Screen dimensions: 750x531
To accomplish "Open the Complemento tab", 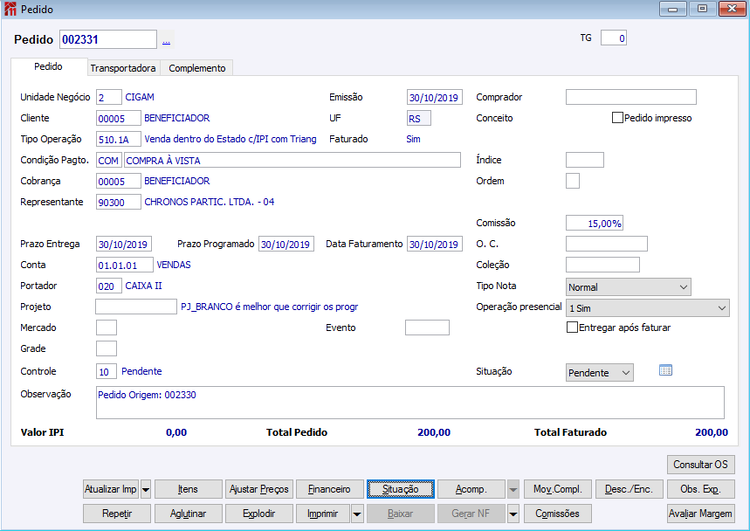I will tap(197, 68).
